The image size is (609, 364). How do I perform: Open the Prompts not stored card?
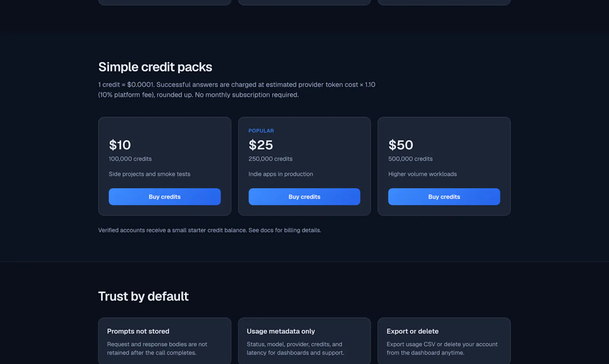point(164,341)
